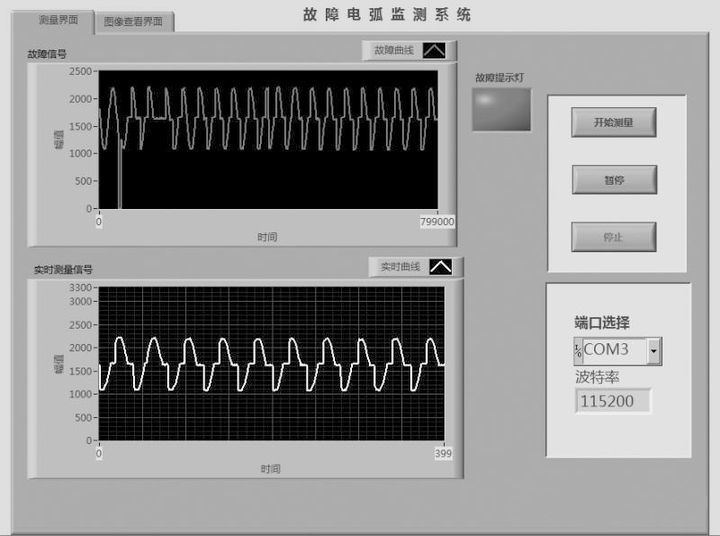This screenshot has height=536, width=720.
Task: Click the 故障曲线 plot legend icon
Action: pyautogui.click(x=434, y=50)
